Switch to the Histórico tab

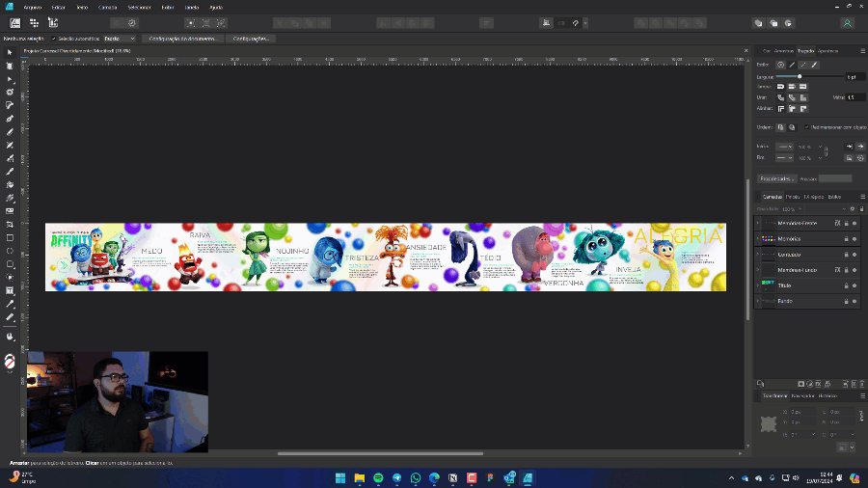[x=828, y=396]
